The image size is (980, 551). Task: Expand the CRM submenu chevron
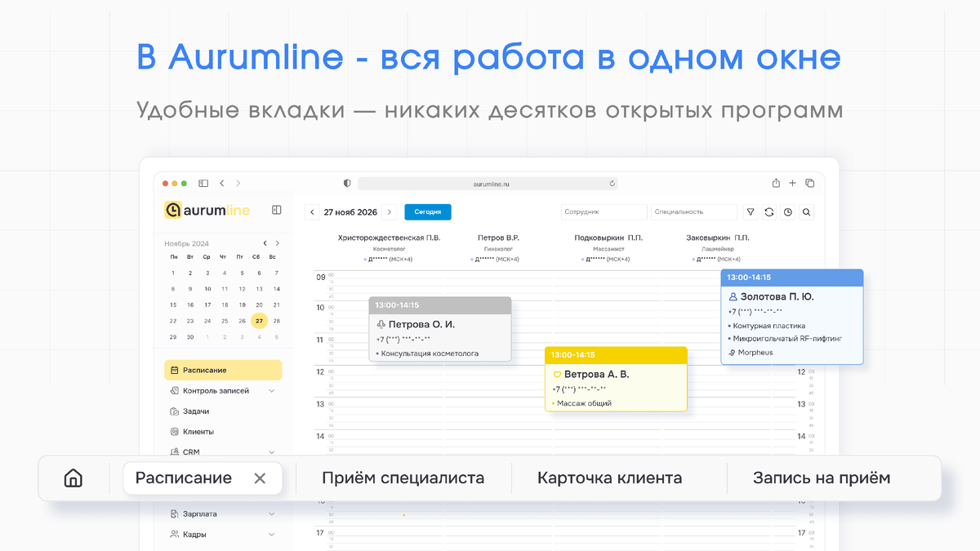tap(272, 452)
